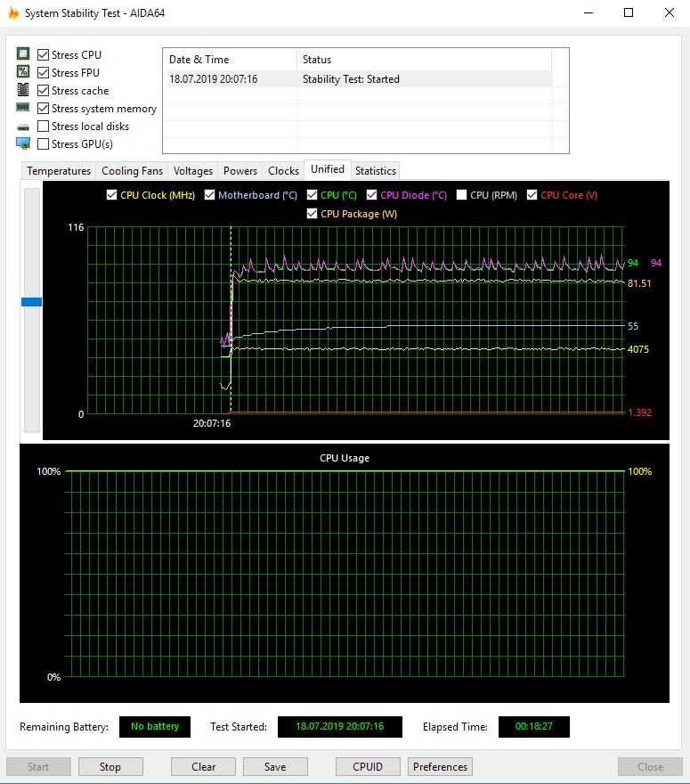The height and width of the screenshot is (784, 690).
Task: Click the AIDA64 flame icon in title bar
Action: click(x=13, y=12)
